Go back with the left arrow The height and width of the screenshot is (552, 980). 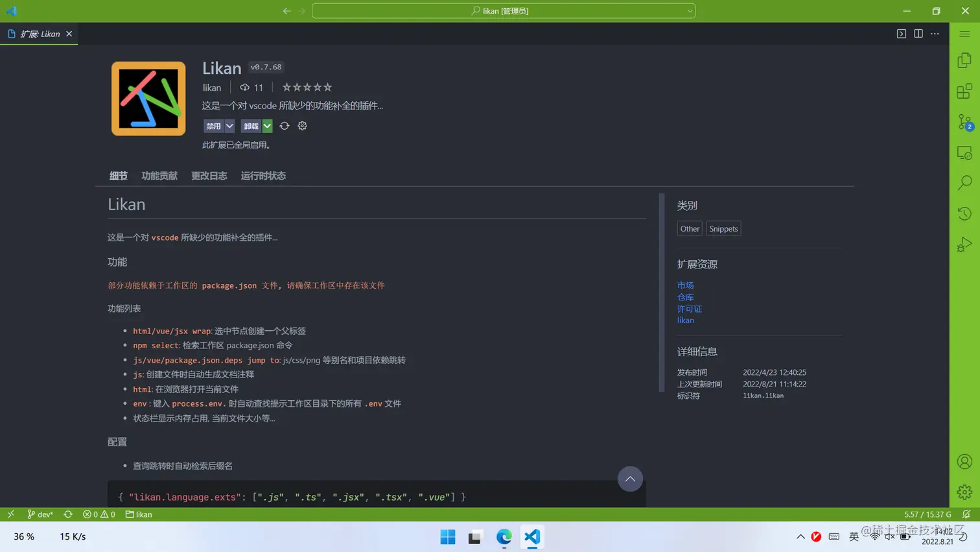[x=286, y=11]
